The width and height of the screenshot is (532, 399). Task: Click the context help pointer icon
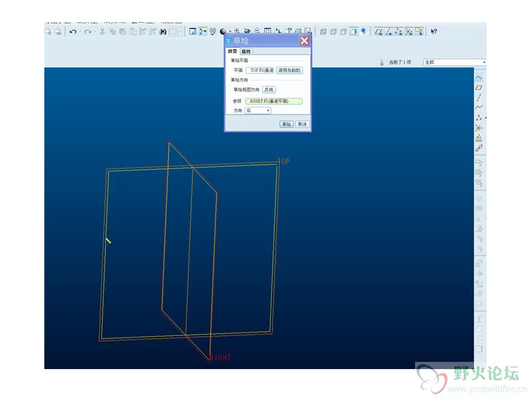pos(433,32)
